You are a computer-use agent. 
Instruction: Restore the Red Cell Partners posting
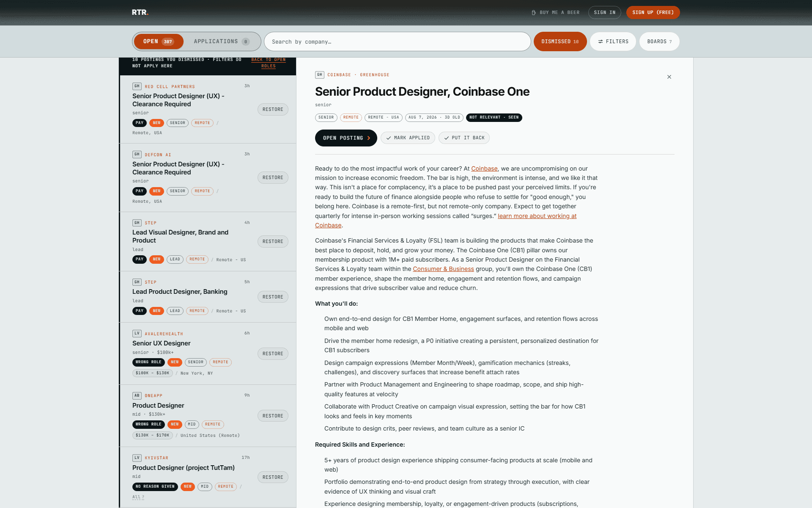click(273, 109)
